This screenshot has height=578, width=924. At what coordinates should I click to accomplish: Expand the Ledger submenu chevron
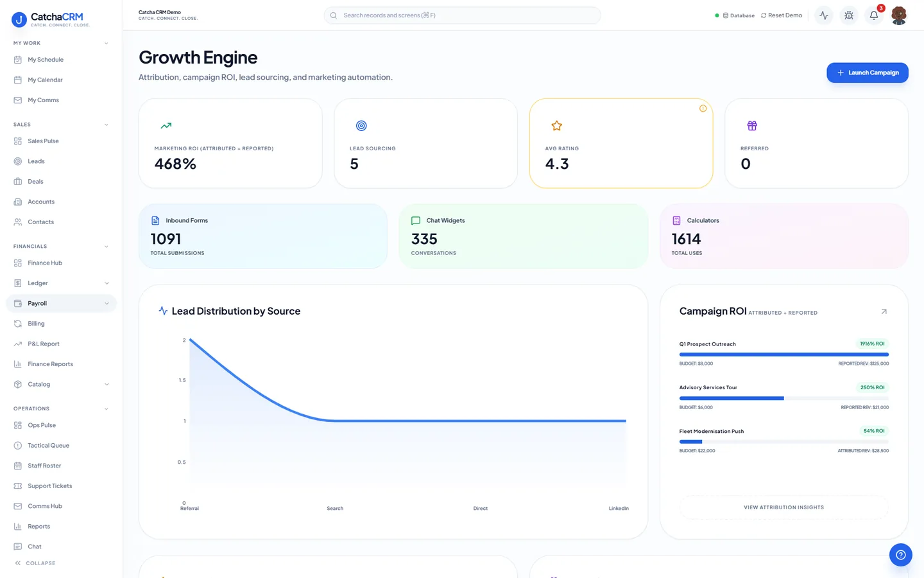tap(107, 283)
